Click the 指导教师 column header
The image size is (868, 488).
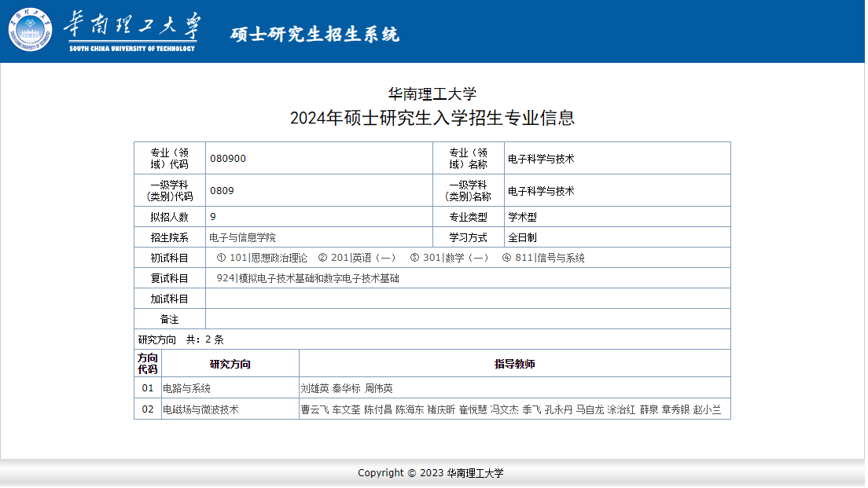[515, 364]
